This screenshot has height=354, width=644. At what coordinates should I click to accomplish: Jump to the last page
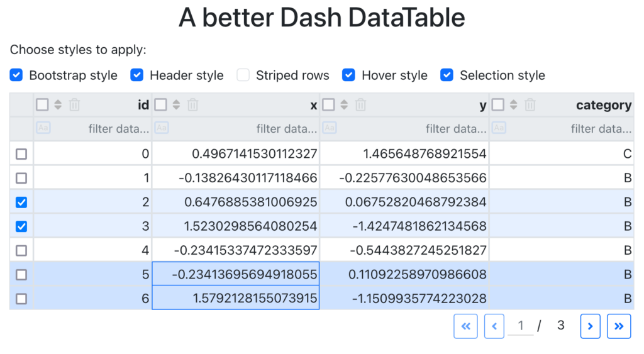tap(619, 326)
